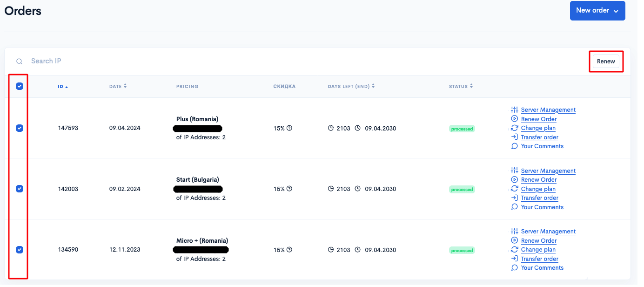
Task: Click the Change plan refresh icon for order 147593
Action: (514, 128)
